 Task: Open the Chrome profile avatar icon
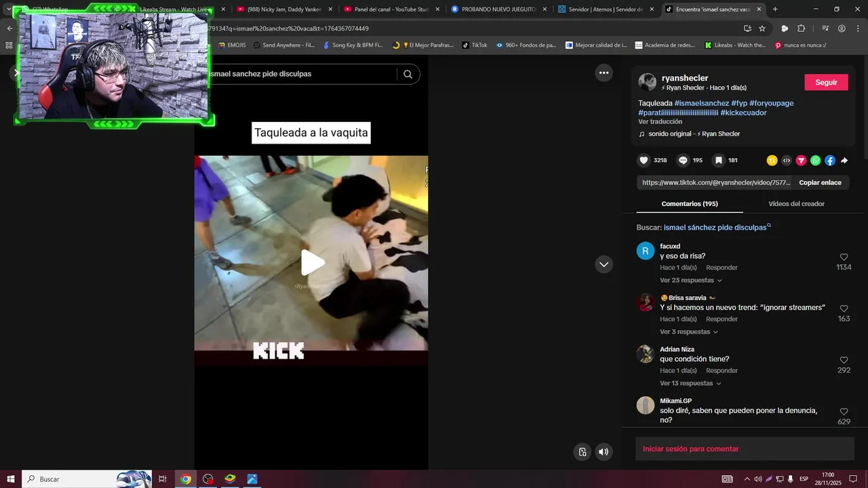pos(842,28)
